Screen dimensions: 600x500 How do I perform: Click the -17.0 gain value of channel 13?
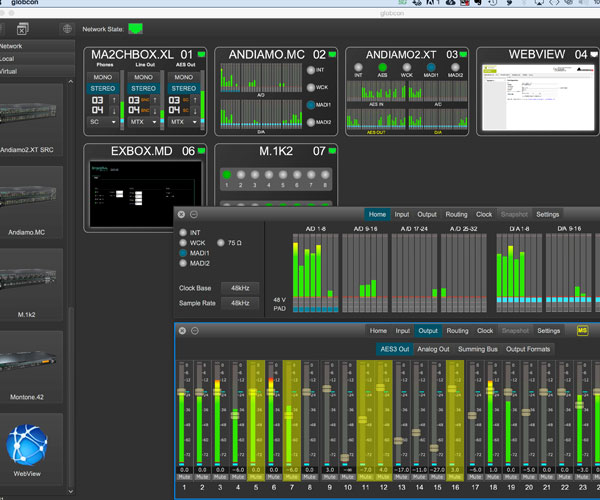pyautogui.click(x=401, y=469)
